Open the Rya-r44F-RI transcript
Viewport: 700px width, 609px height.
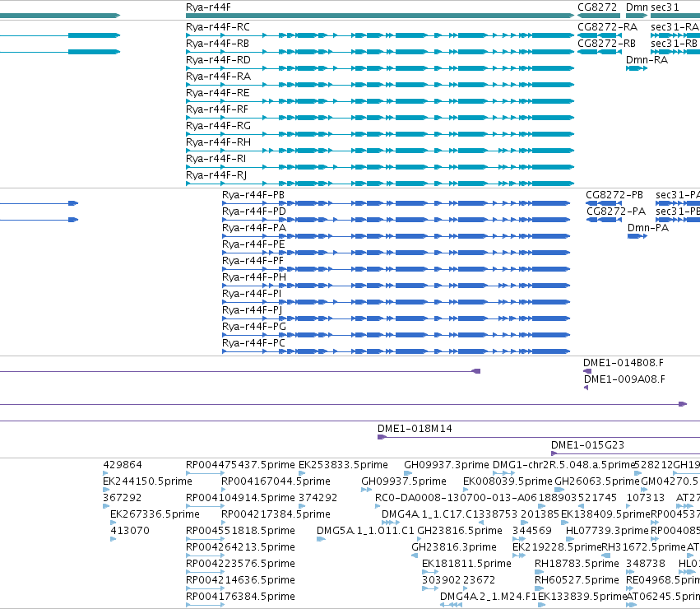coord(216,159)
